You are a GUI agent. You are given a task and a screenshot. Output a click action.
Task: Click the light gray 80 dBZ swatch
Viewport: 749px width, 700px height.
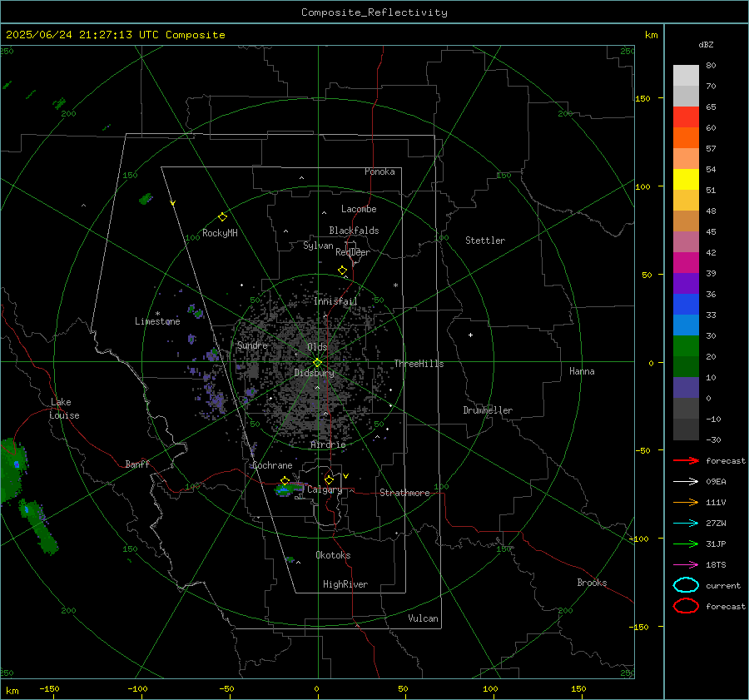[686, 75]
